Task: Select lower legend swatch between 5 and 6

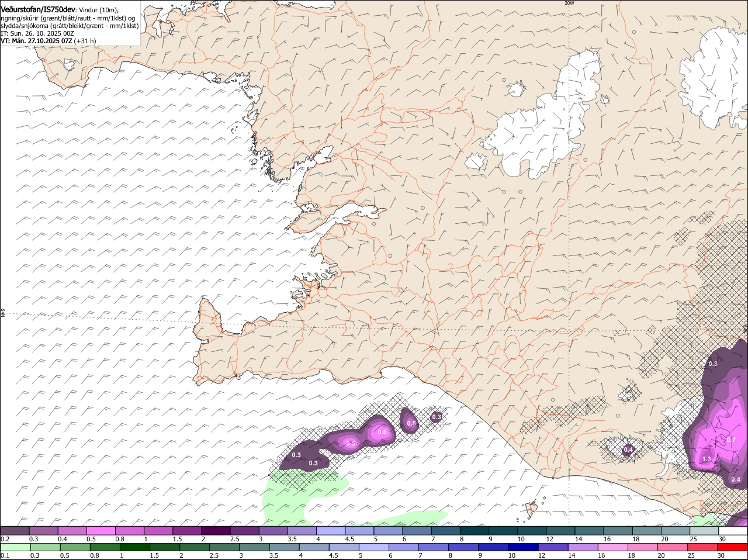Action: pos(374,548)
